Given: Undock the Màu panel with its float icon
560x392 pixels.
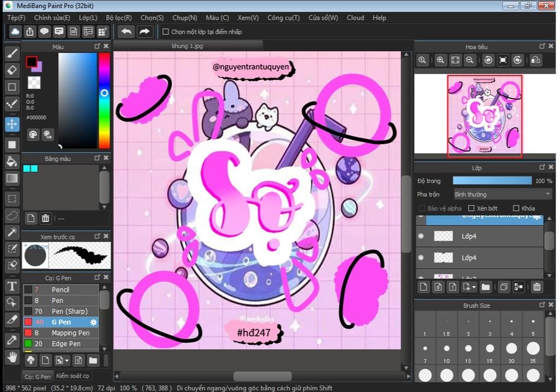Looking at the screenshot, I should tap(97, 46).
